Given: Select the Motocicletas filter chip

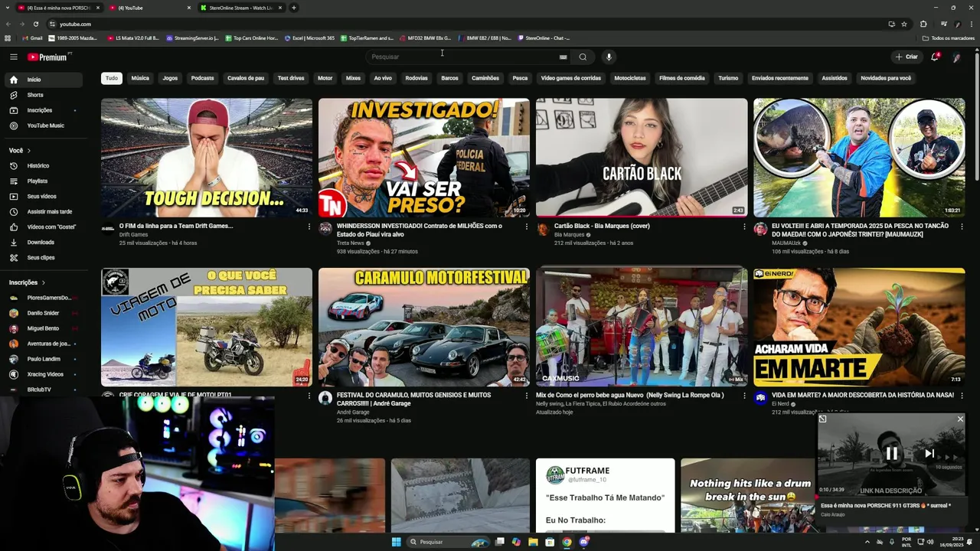Looking at the screenshot, I should click(x=630, y=78).
